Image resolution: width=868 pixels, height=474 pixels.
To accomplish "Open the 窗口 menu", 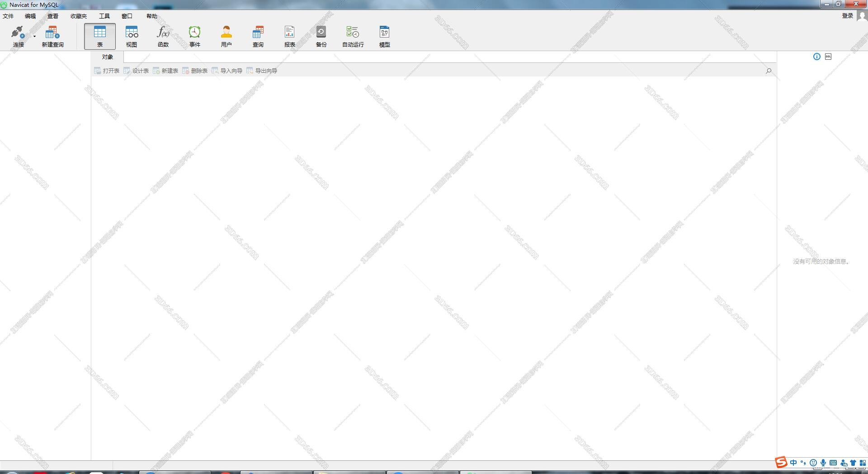I will (127, 16).
